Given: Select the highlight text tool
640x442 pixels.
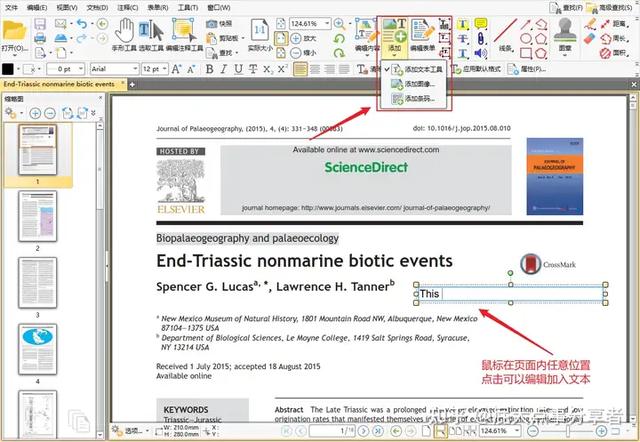Looking at the screenshot, I should pos(462,24).
